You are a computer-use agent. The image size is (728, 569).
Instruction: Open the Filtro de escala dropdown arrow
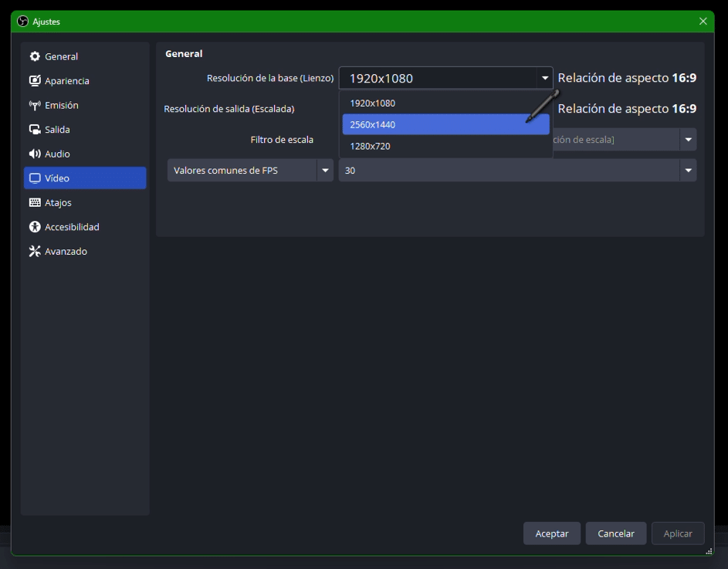coord(687,140)
